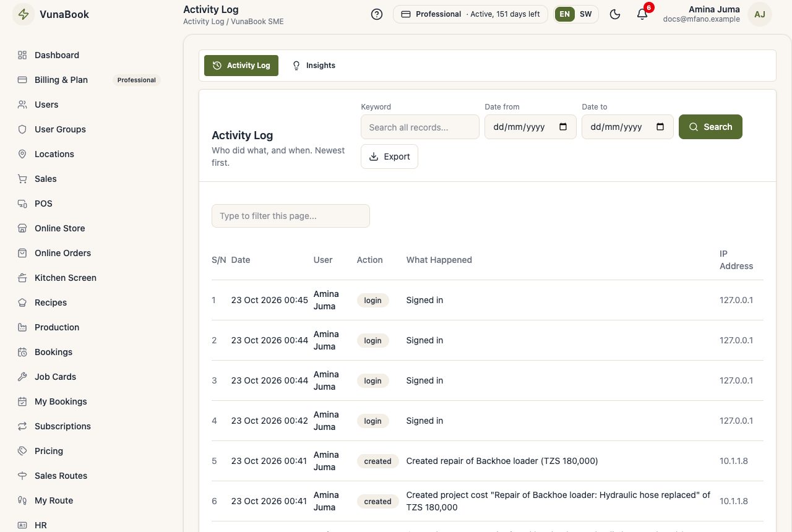Viewport: 792px width, 532px height.
Task: Toggle dark mode moon icon
Action: click(x=615, y=14)
